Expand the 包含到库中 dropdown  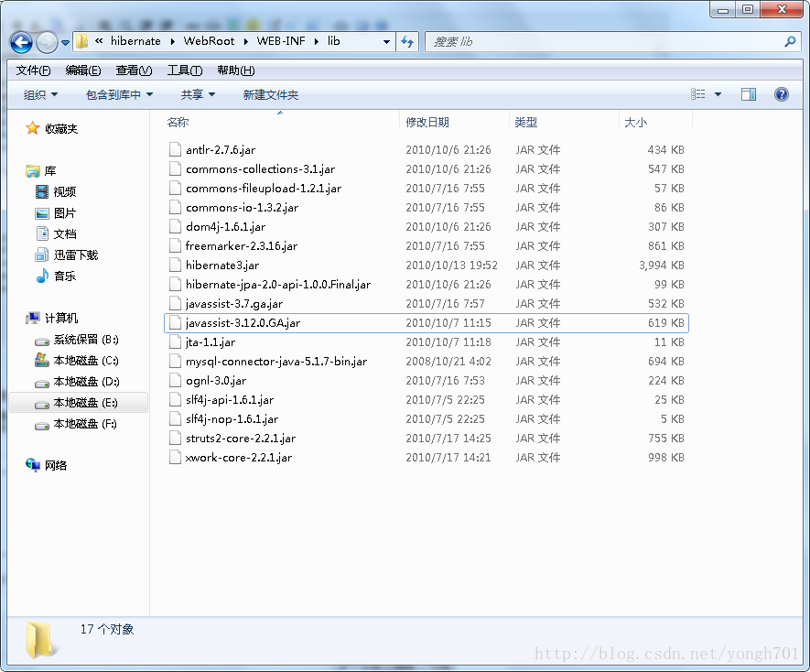(x=119, y=94)
